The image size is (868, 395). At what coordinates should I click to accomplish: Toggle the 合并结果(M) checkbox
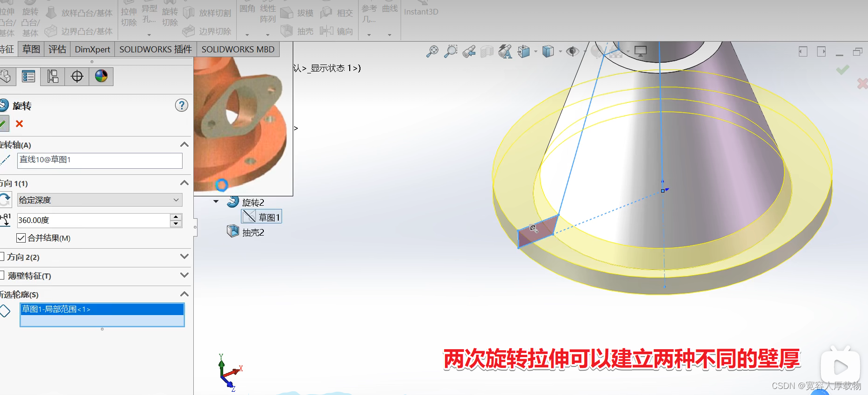[x=21, y=238]
